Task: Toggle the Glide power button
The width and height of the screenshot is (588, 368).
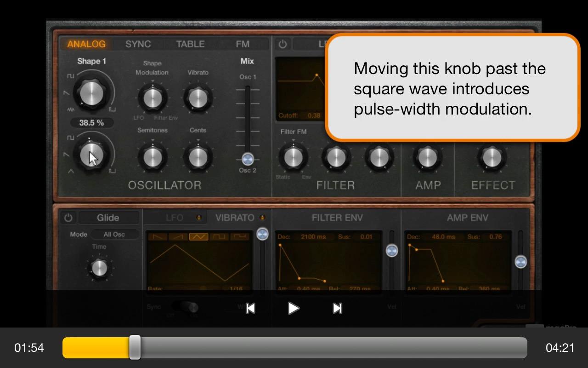Action: click(68, 218)
